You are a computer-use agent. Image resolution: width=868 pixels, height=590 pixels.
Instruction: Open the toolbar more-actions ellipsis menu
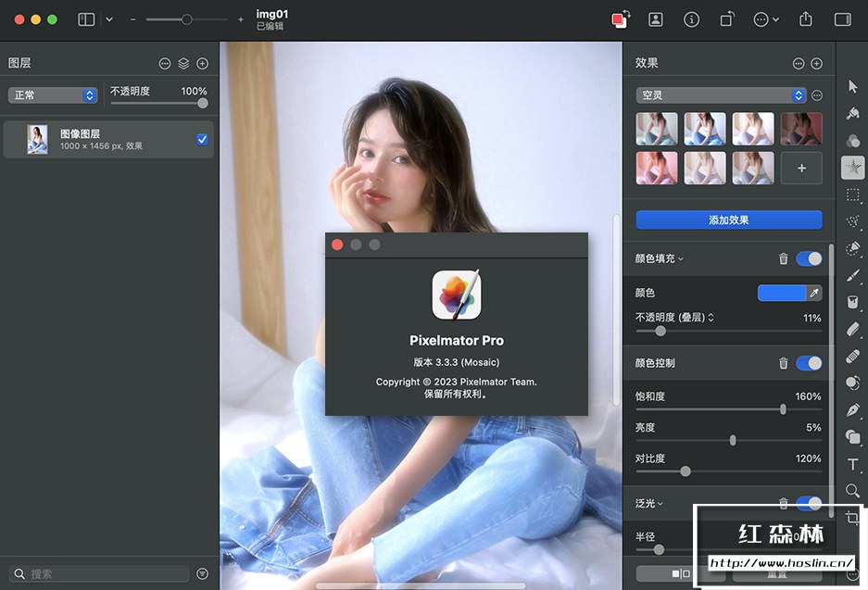click(x=766, y=19)
